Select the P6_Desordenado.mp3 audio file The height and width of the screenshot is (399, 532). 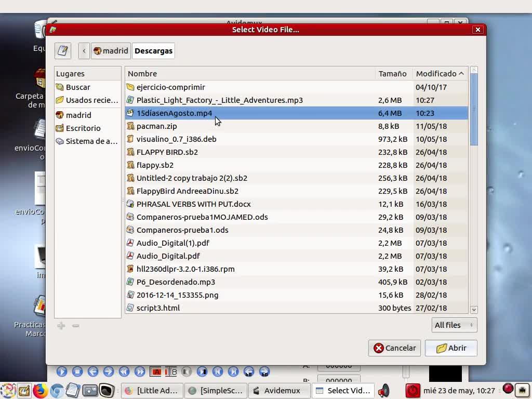[x=175, y=282]
